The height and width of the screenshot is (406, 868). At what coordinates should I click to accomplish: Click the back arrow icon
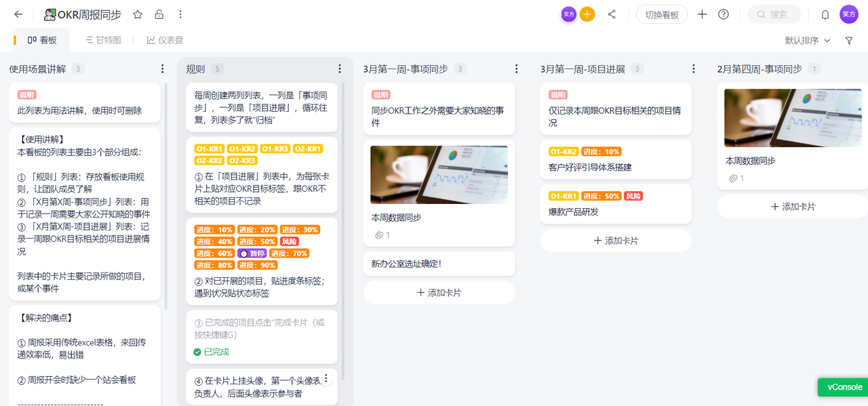[18, 14]
